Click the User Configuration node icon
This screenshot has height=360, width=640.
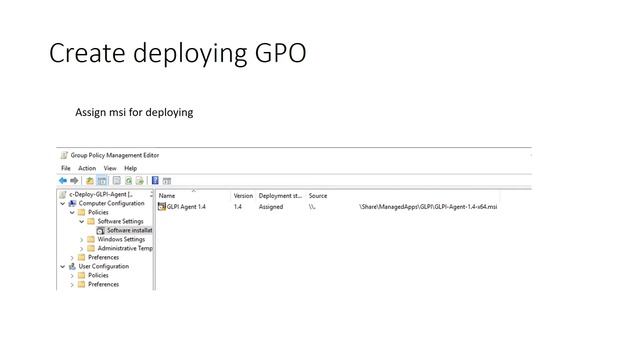point(72,266)
